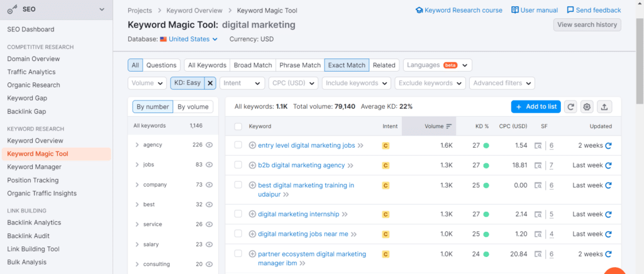Add entry level digital marketing jobs via plus icon
The width and height of the screenshot is (644, 274).
point(253,146)
